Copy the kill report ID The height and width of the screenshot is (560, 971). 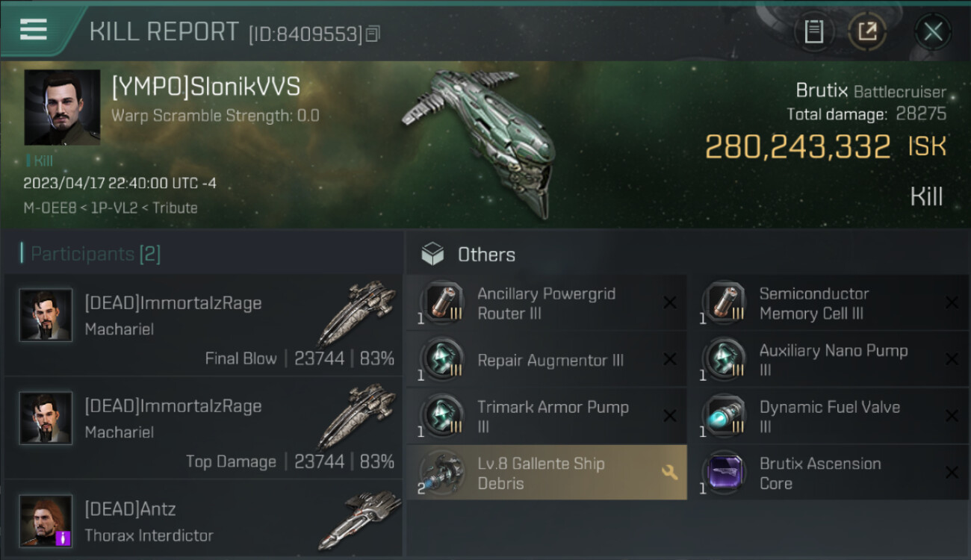coord(373,34)
